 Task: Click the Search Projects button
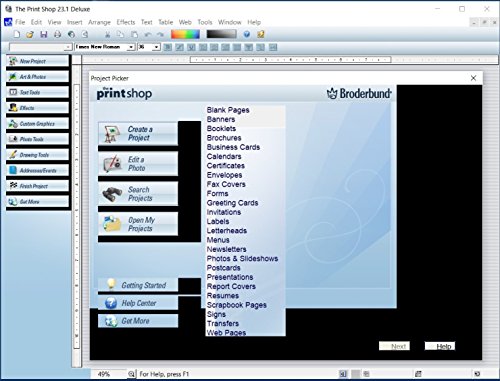tap(138, 194)
